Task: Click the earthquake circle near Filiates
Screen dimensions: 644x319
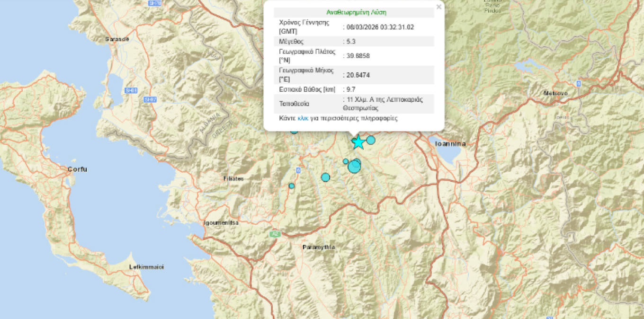Action: tap(292, 186)
